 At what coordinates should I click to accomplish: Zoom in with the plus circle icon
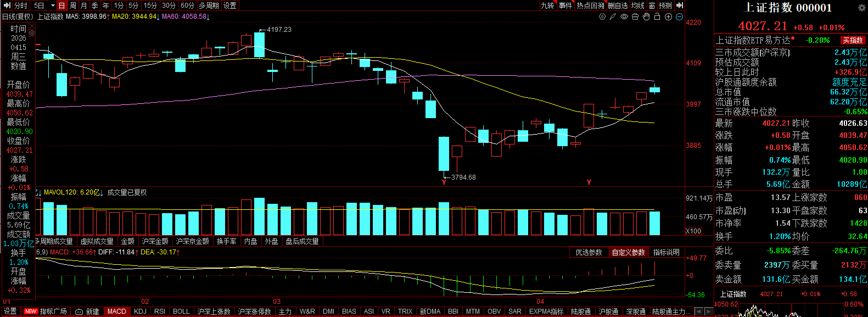668,17
